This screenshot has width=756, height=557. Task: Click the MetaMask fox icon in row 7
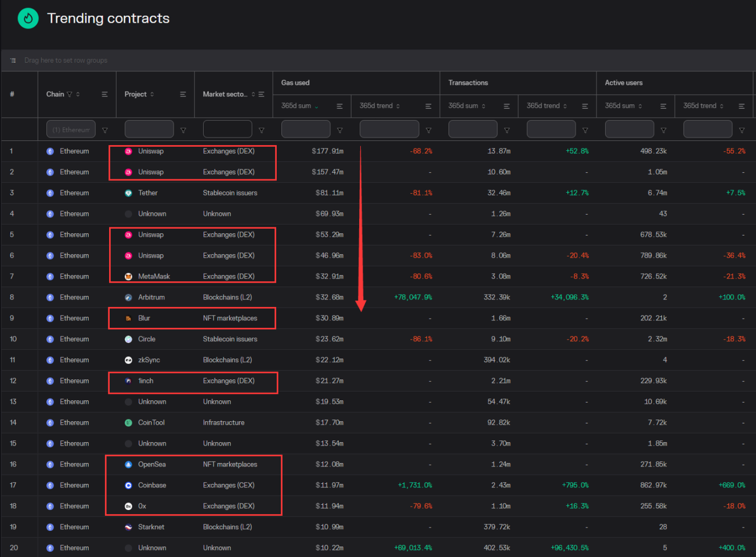[x=128, y=277]
